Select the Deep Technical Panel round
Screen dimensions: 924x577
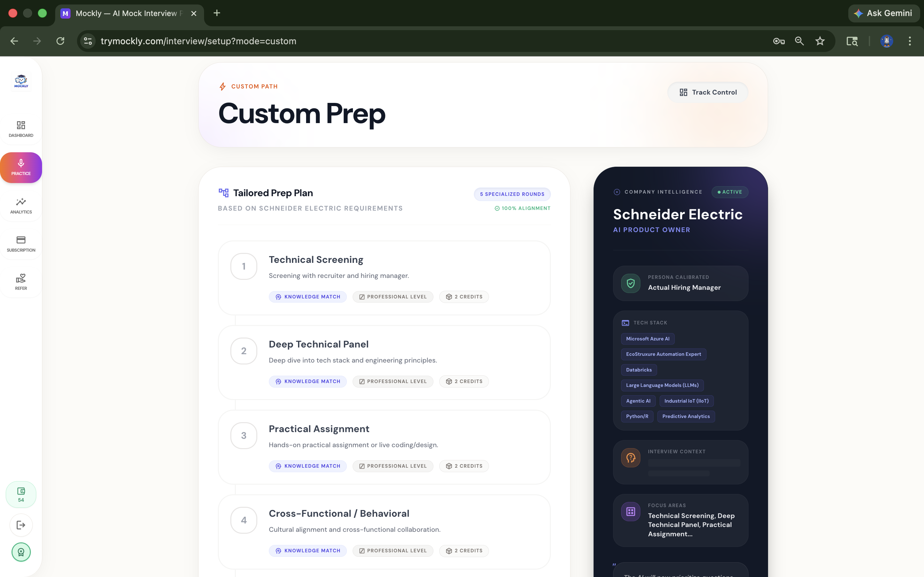[384, 362]
